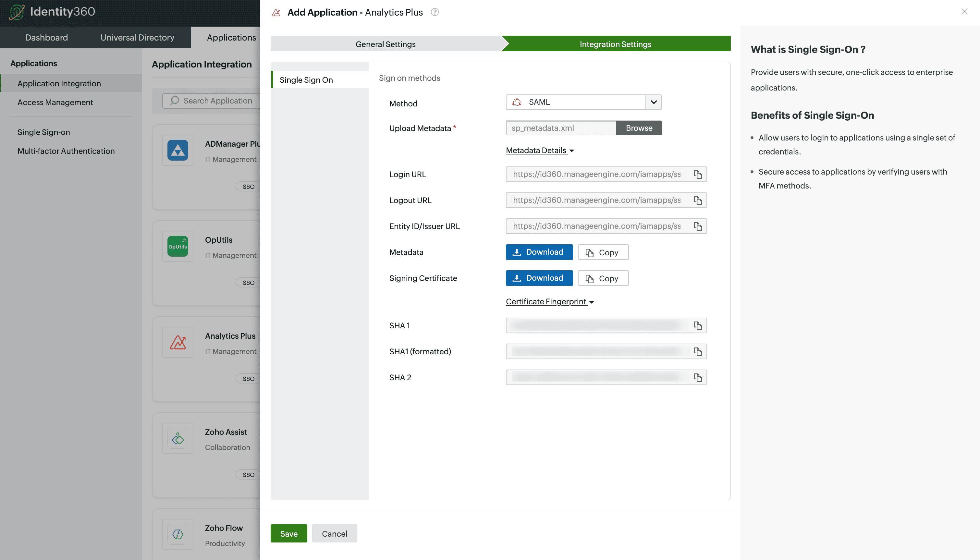Download the Signing Certificate
Screen dimensions: 980x560
coord(539,278)
